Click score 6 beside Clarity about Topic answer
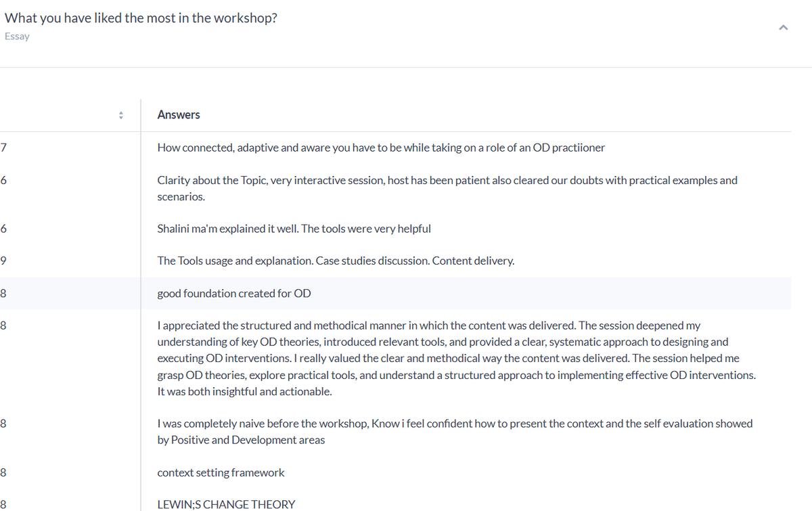This screenshot has height=511, width=812. (4, 180)
